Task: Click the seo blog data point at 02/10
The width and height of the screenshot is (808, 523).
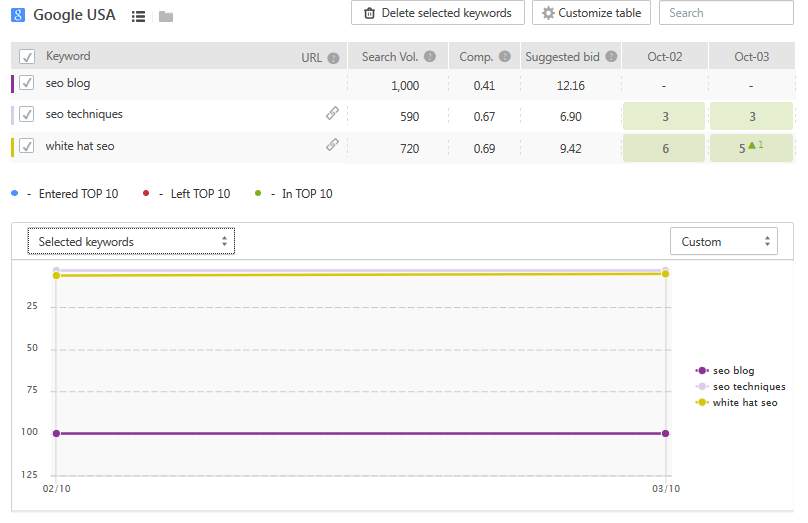Action: point(56,433)
